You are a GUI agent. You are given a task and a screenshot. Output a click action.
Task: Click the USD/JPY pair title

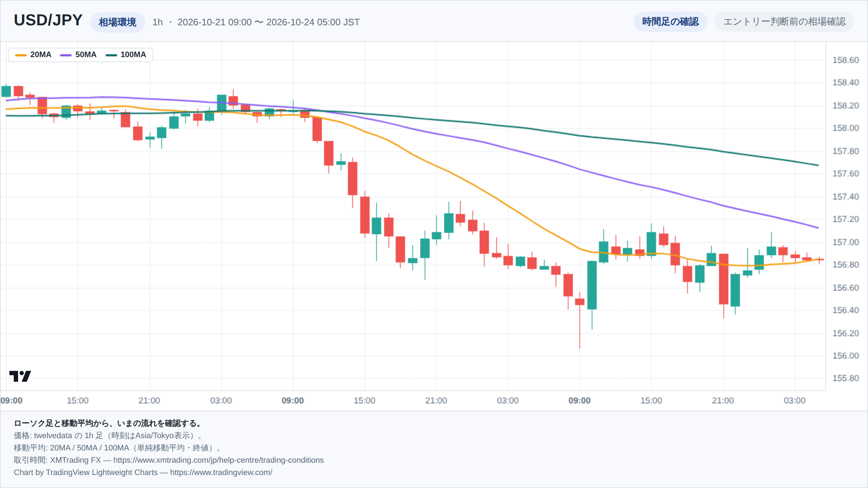48,20
